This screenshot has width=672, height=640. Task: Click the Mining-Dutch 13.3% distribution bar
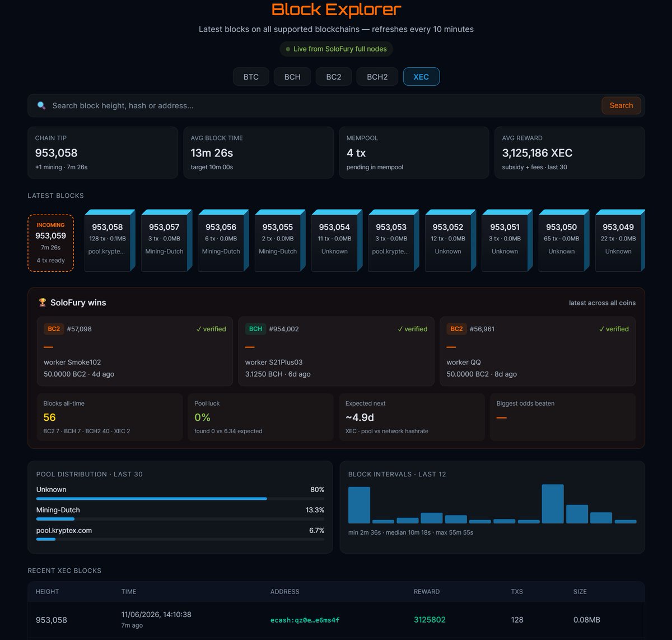click(x=180, y=519)
